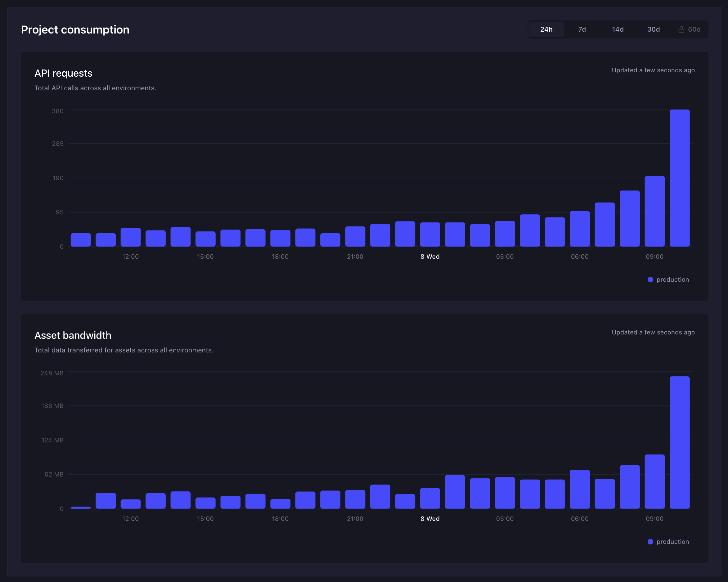
Task: Toggle production series label in Asset bandwidth legend
Action: pos(673,541)
